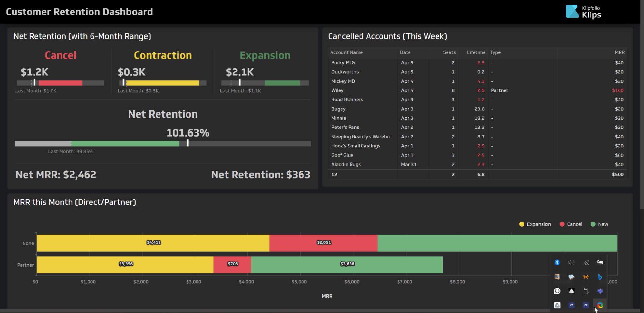Open the Wi-Fi network tray icon
Screen dimensions: 644x313
click(586, 262)
